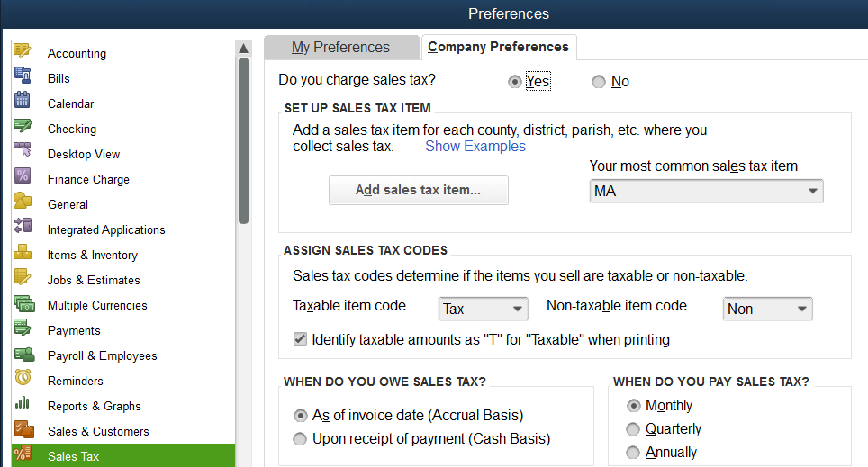Select the Company Preferences tab

pyautogui.click(x=499, y=47)
